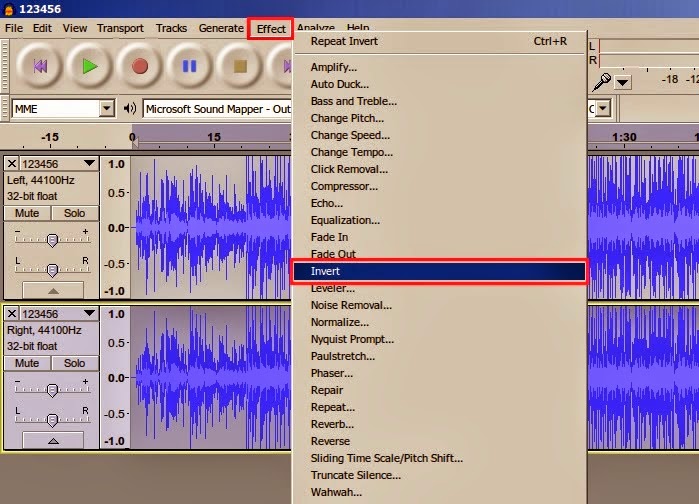Solo the Left channel track
Image resolution: width=699 pixels, height=504 pixels.
click(74, 213)
